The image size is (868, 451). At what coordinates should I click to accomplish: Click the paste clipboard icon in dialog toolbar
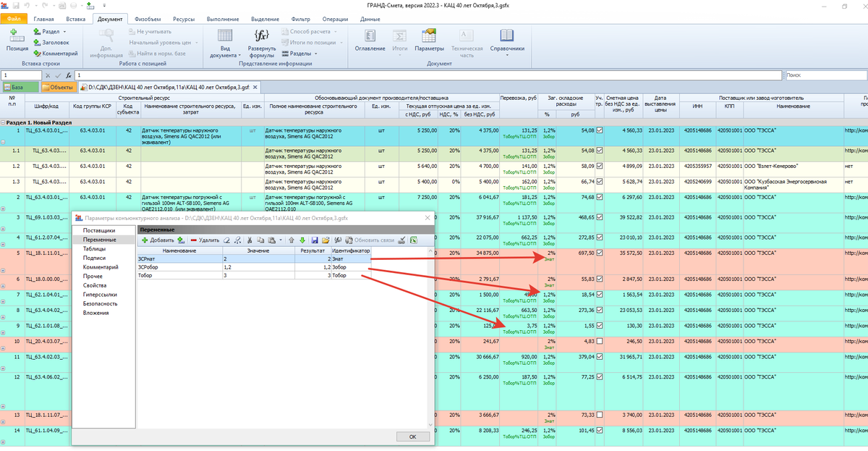click(271, 240)
